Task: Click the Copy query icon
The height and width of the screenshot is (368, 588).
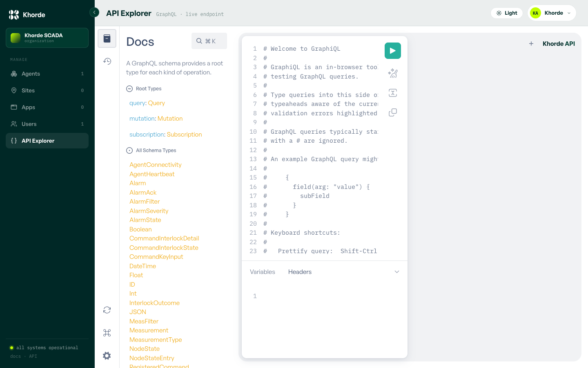Action: [x=393, y=112]
